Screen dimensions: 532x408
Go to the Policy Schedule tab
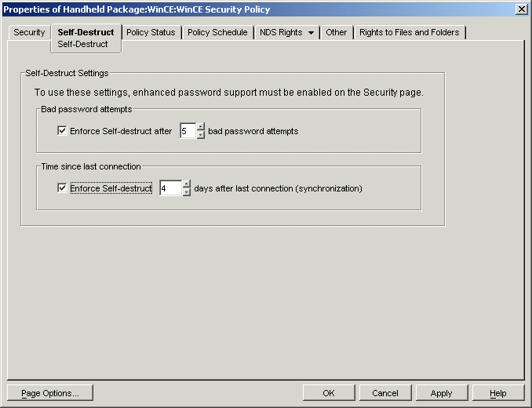point(217,32)
